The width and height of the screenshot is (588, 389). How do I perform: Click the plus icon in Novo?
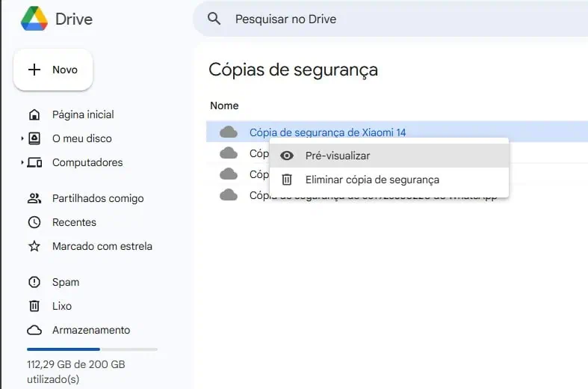(x=34, y=70)
